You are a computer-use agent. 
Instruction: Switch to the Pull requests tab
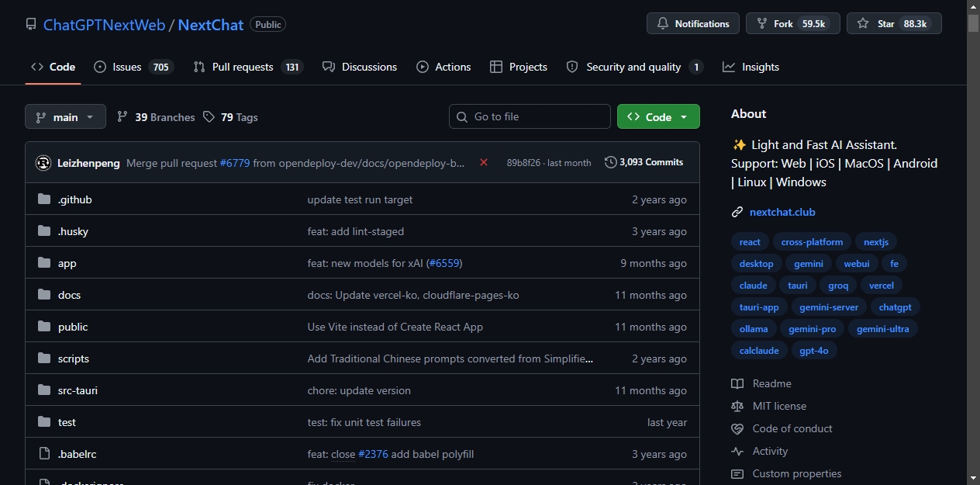point(248,67)
